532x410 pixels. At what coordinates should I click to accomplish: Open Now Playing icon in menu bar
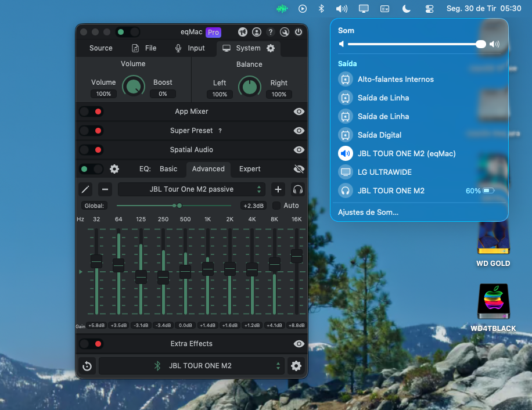click(303, 9)
